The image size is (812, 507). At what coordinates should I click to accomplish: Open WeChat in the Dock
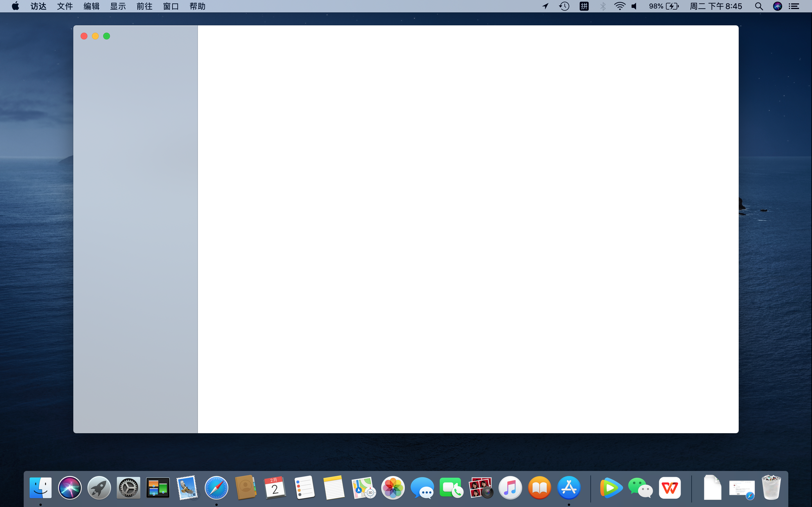640,487
